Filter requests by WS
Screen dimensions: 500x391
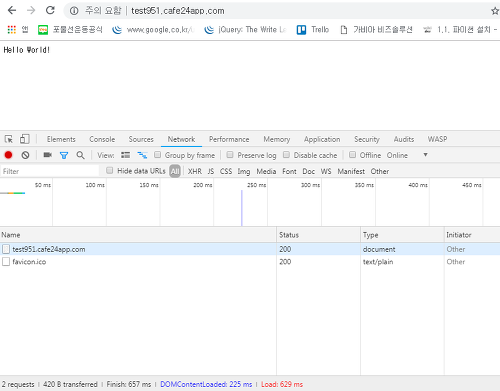click(x=326, y=171)
